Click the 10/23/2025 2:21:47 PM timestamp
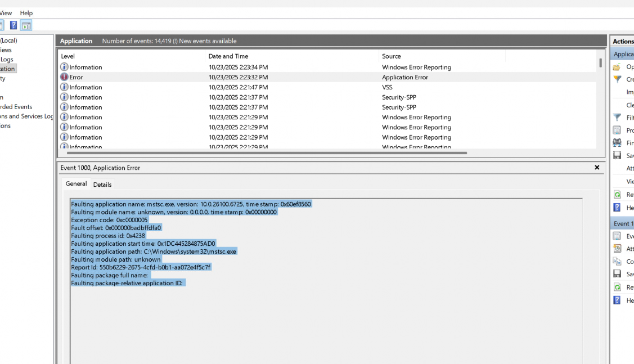This screenshot has width=634, height=364. pyautogui.click(x=238, y=87)
